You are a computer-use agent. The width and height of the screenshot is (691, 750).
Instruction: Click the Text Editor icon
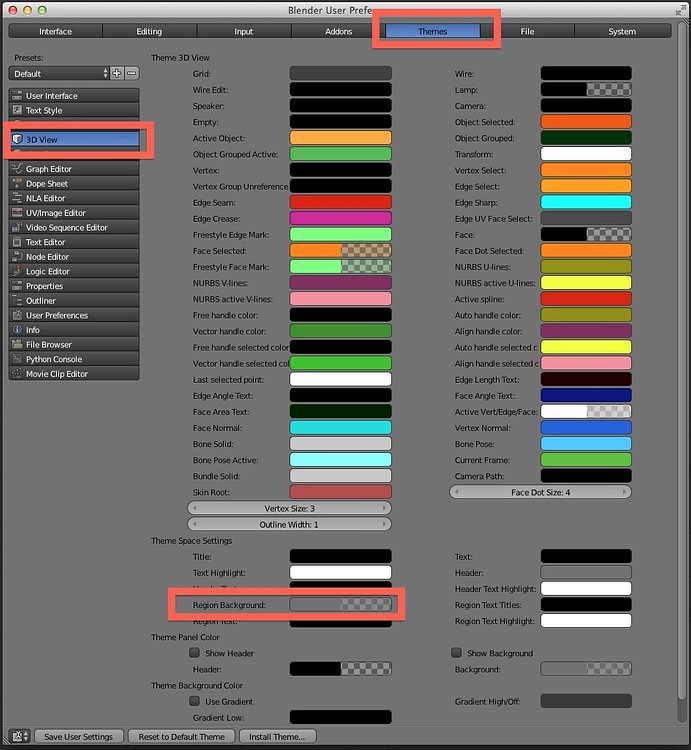pos(17,242)
